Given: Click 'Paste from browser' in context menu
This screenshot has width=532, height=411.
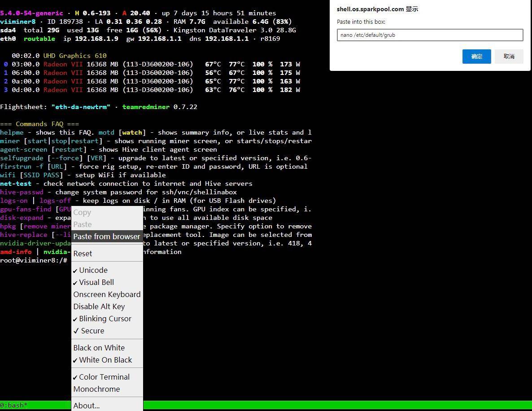Looking at the screenshot, I should click(107, 236).
